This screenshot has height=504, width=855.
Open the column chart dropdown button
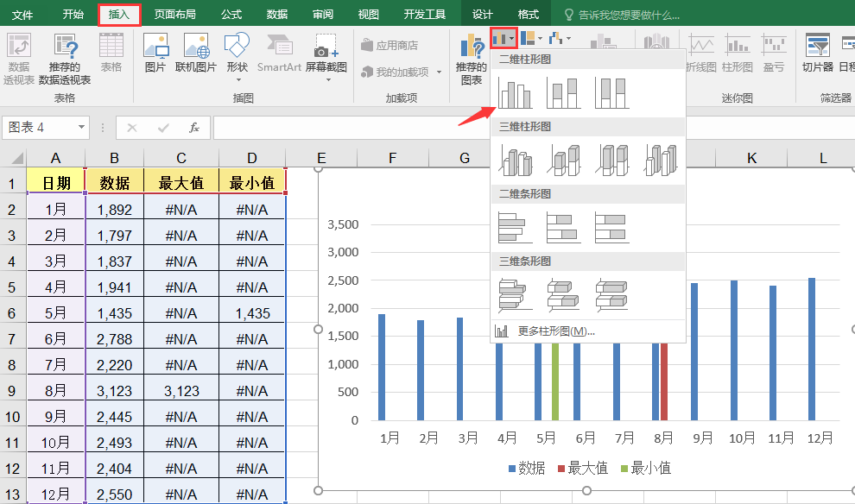503,39
